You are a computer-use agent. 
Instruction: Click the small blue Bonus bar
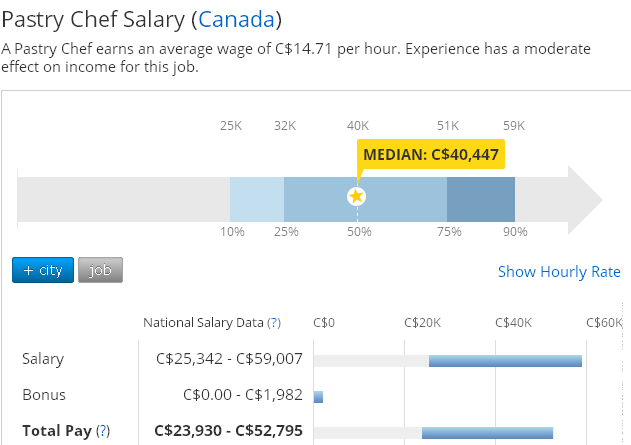coord(318,396)
